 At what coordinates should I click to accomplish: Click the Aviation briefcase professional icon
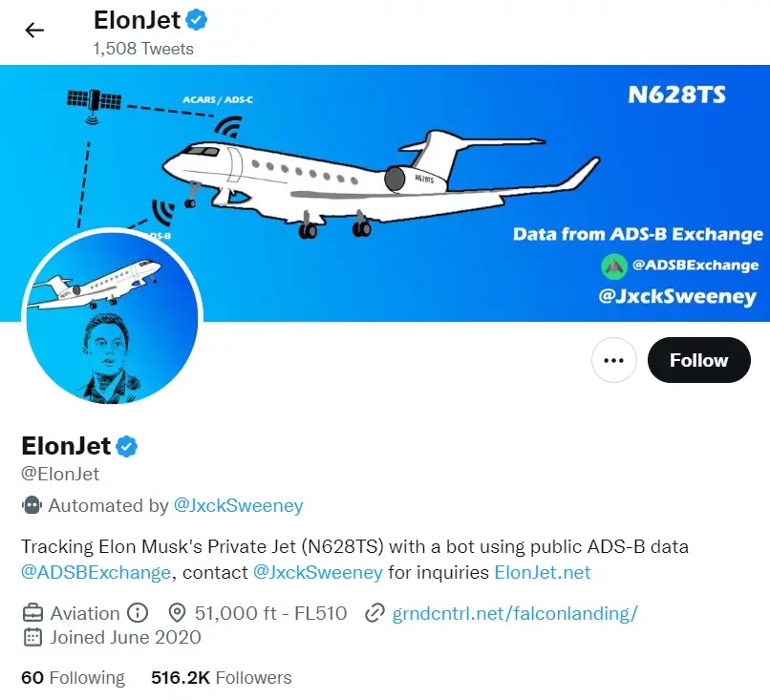tap(31, 613)
